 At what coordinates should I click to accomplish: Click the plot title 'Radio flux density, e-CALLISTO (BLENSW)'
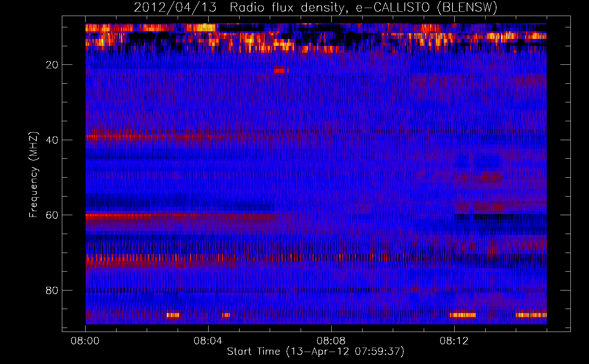[x=364, y=8]
